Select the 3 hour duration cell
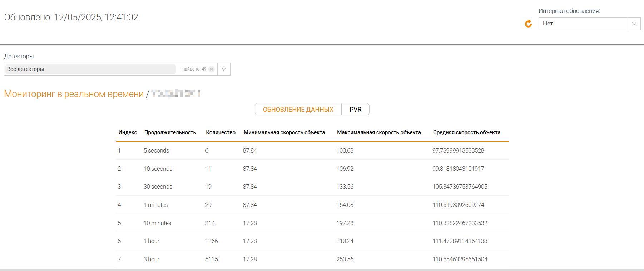 [x=152, y=259]
